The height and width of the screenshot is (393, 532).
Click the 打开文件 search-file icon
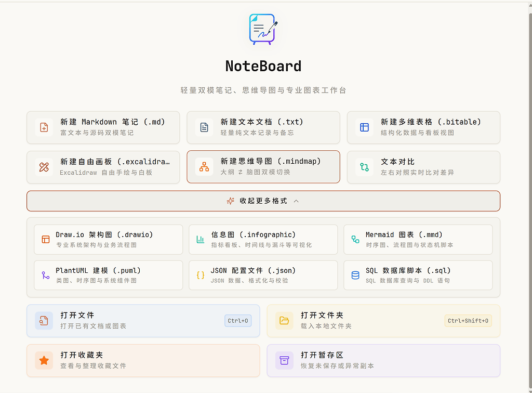click(x=44, y=321)
